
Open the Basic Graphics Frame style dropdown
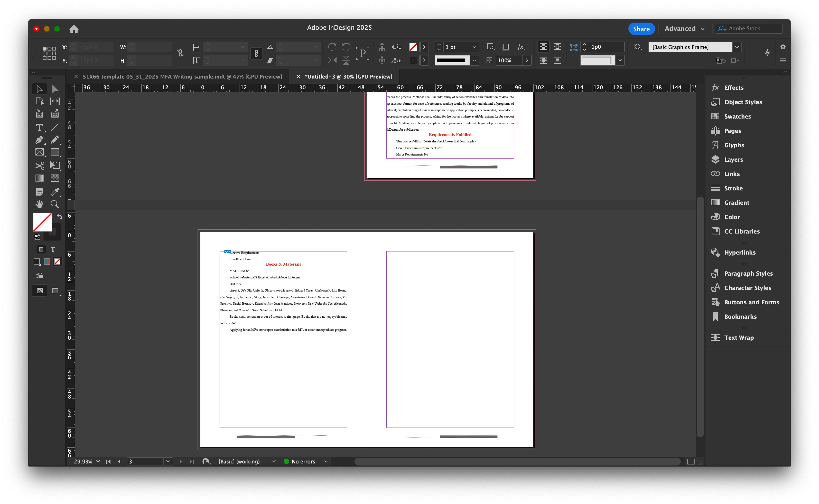[737, 47]
